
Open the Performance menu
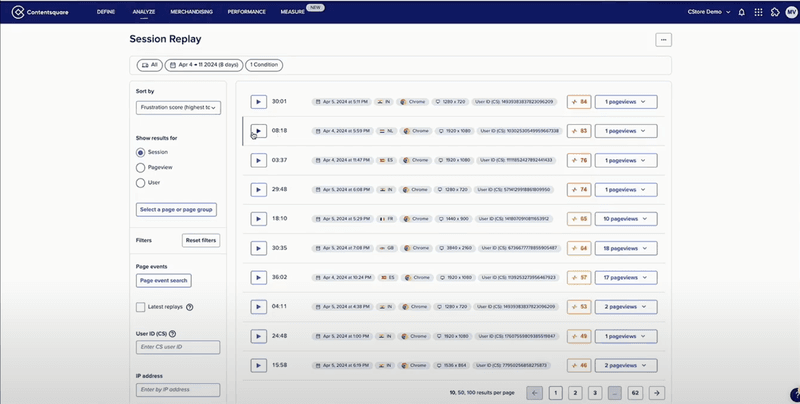pyautogui.click(x=246, y=12)
